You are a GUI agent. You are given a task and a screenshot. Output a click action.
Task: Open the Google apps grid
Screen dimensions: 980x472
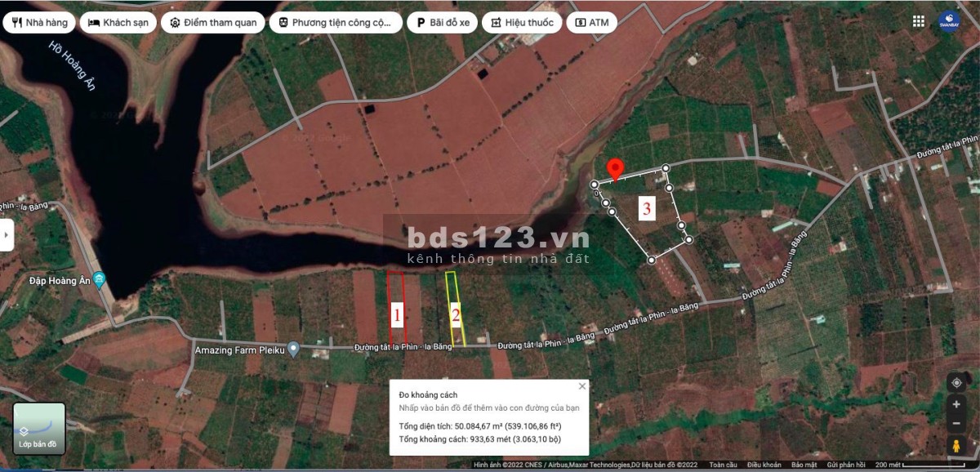pyautogui.click(x=919, y=21)
